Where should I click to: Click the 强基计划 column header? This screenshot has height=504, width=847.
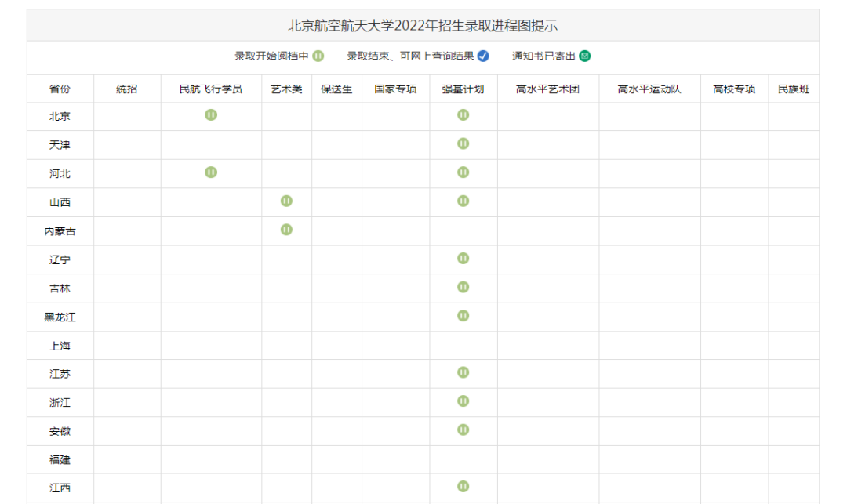coord(463,89)
